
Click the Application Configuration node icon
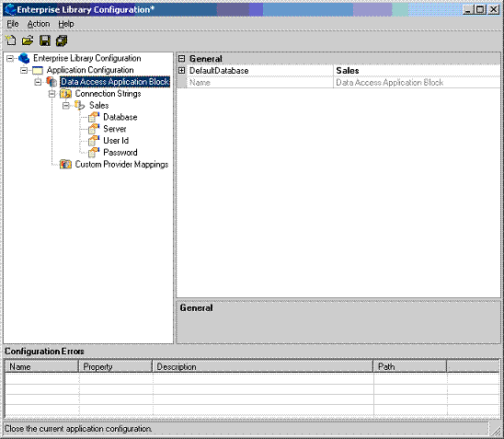pos(38,70)
